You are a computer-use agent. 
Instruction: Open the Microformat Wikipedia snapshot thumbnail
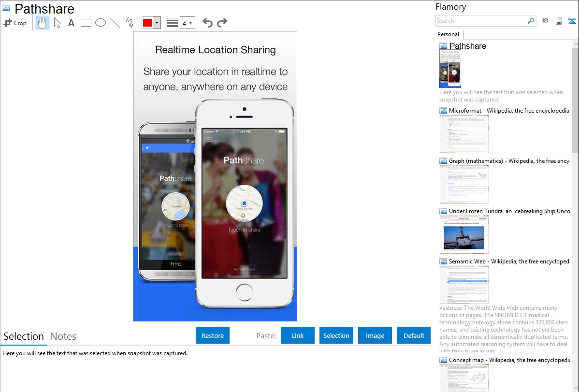[x=464, y=134]
